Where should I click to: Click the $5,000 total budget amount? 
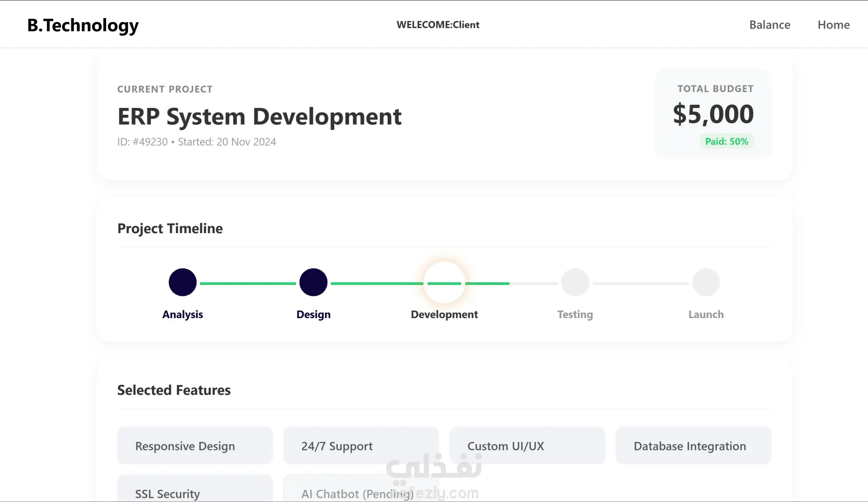(713, 114)
